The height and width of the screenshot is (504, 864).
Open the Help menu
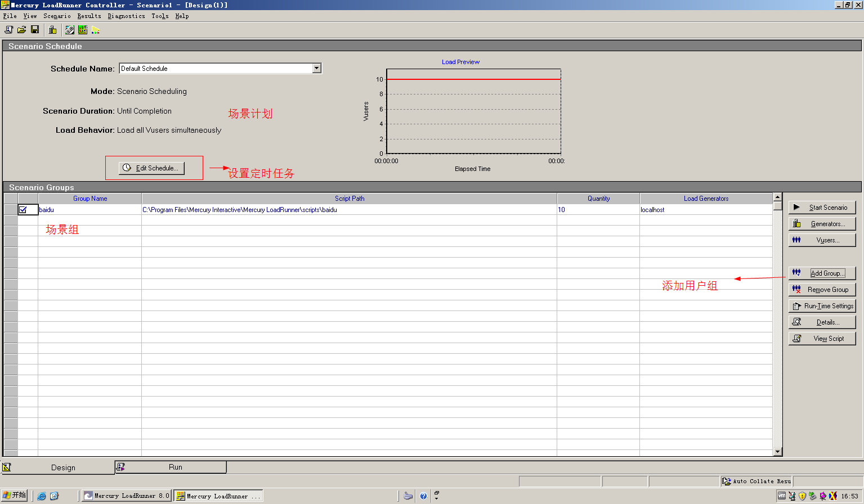[182, 16]
